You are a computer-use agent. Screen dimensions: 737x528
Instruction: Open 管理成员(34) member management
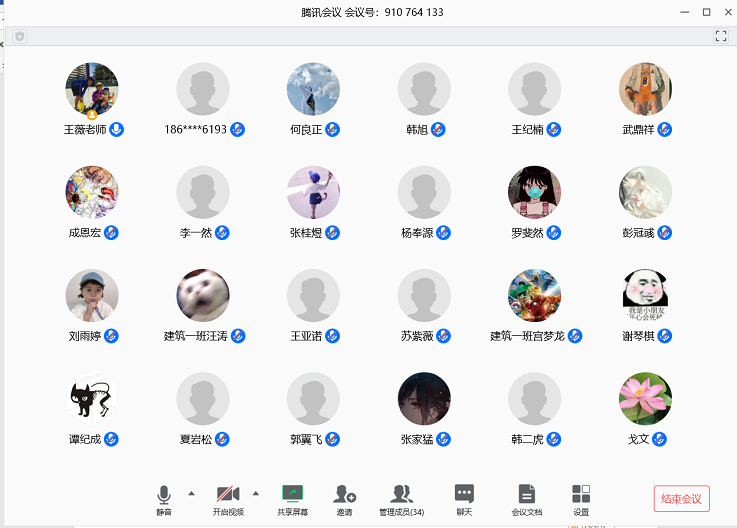point(401,494)
